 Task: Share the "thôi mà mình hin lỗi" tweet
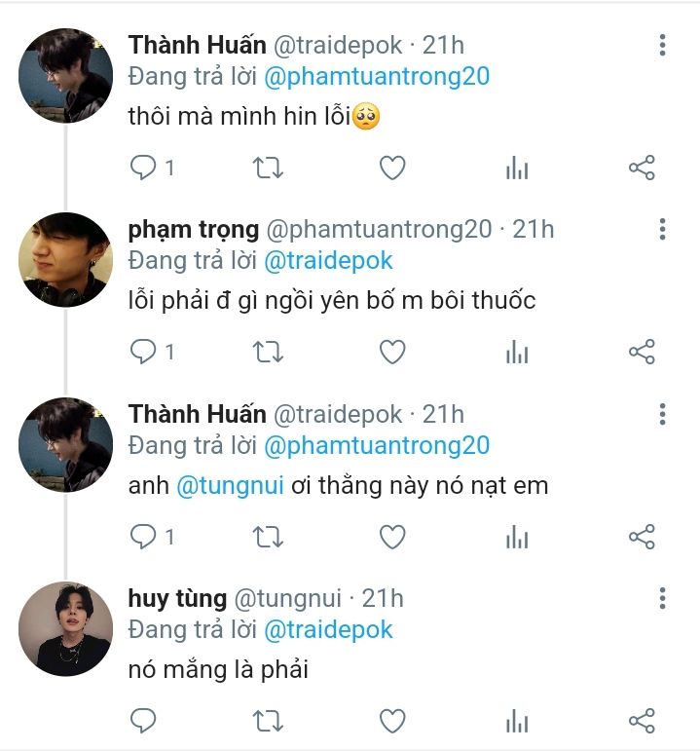point(642,169)
